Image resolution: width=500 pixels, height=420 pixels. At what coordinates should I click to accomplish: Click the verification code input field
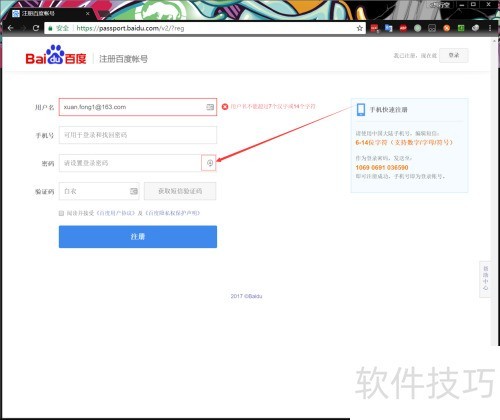pyautogui.click(x=99, y=191)
